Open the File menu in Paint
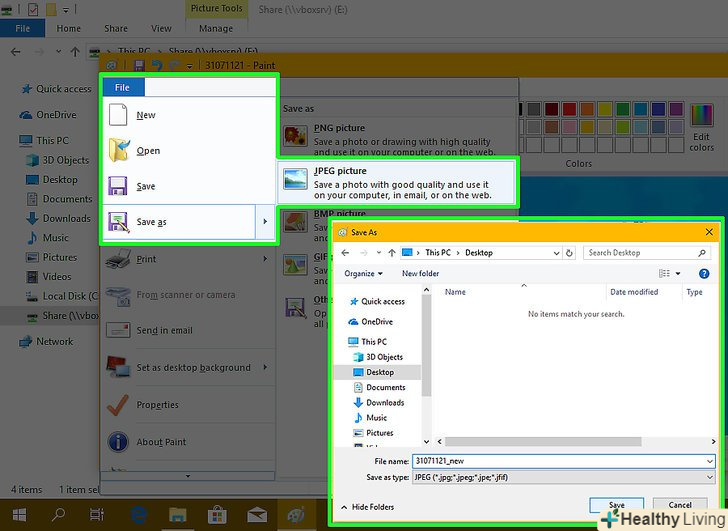Image resolution: width=728 pixels, height=531 pixels. pos(123,87)
